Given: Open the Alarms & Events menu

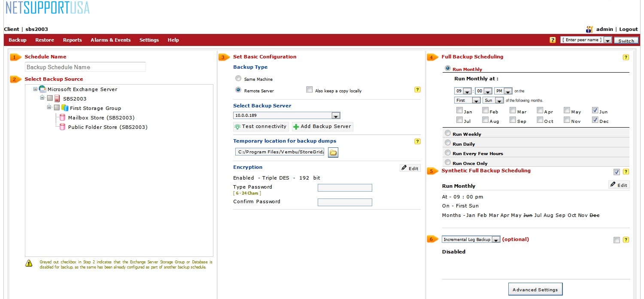Looking at the screenshot, I should pyautogui.click(x=110, y=40).
